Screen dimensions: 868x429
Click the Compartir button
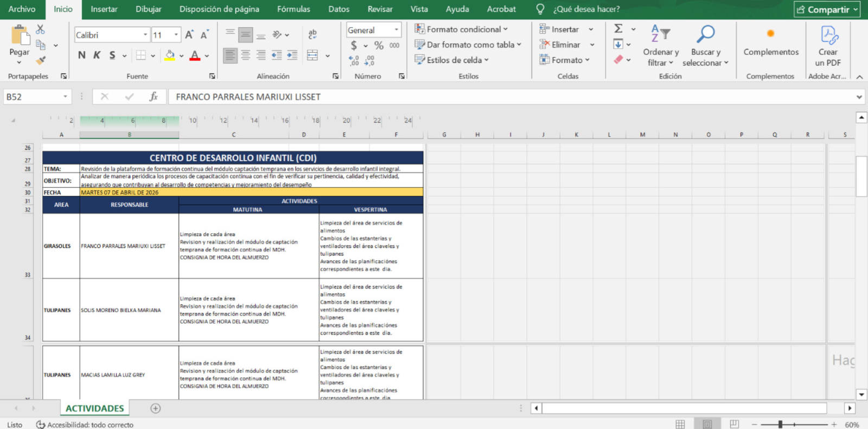pos(827,9)
